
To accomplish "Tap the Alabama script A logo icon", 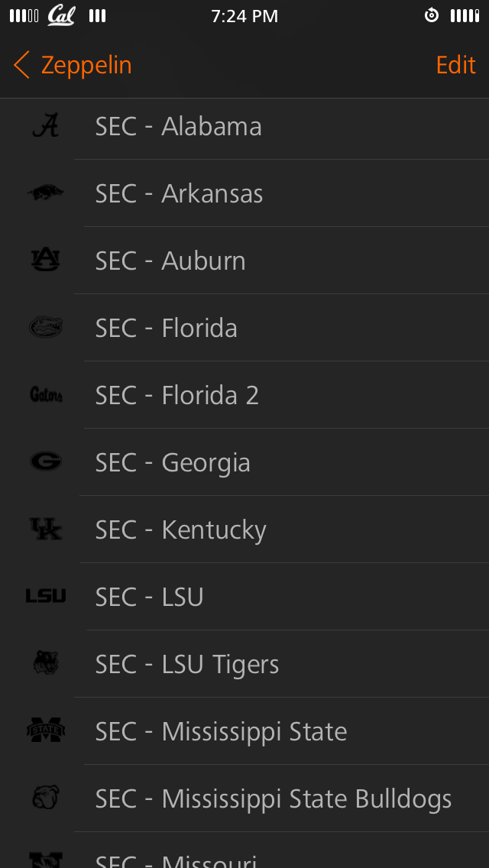I will [x=46, y=125].
